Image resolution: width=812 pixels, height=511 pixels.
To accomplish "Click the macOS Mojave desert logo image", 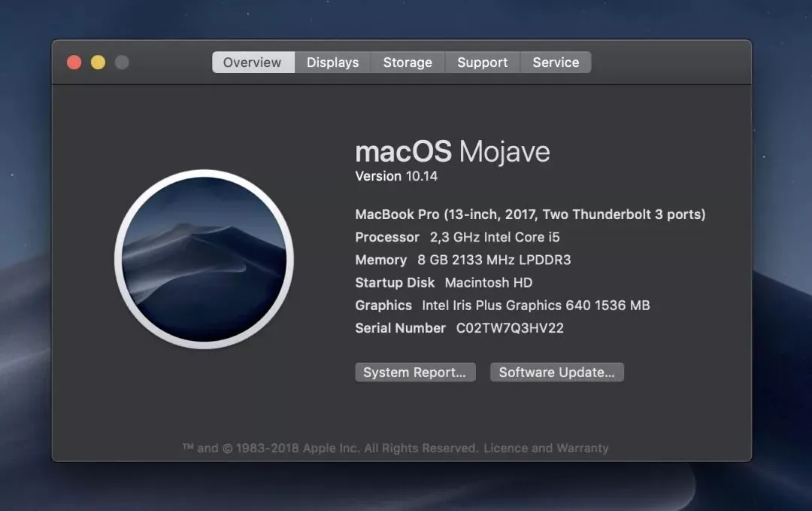I will 204,259.
